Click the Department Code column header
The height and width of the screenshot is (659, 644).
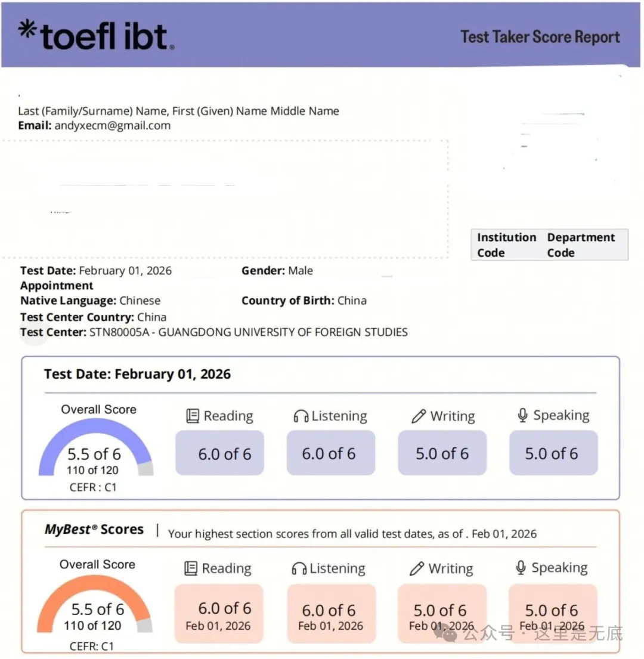pyautogui.click(x=581, y=245)
